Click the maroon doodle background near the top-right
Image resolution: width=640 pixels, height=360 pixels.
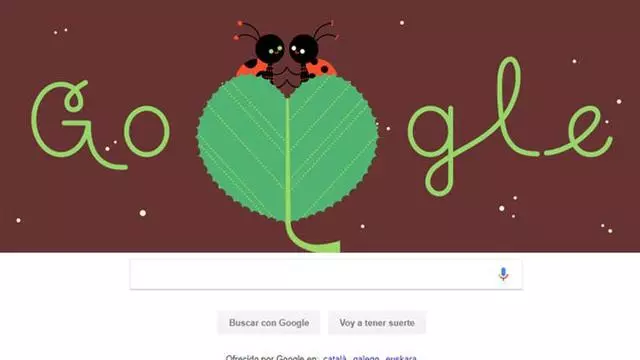tap(571, 24)
